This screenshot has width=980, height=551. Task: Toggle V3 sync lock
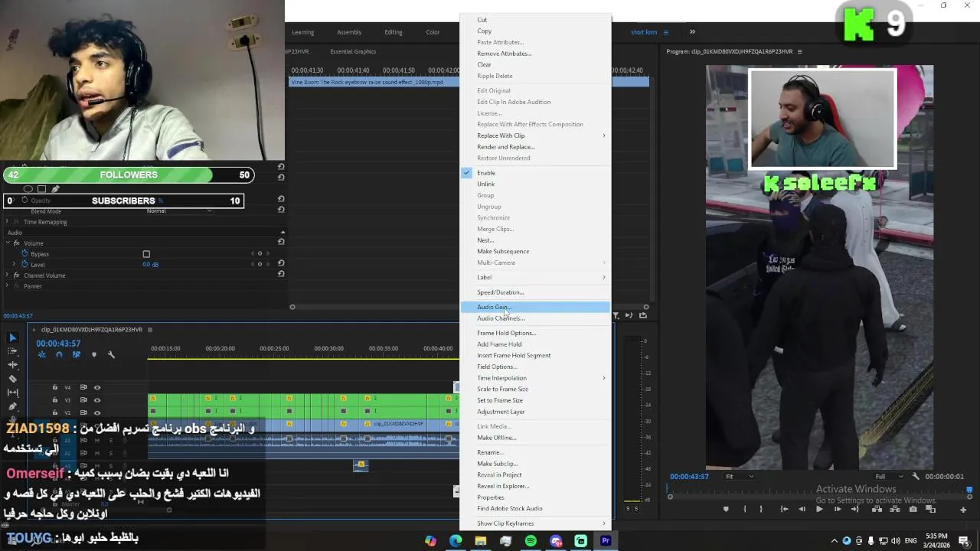(x=83, y=399)
